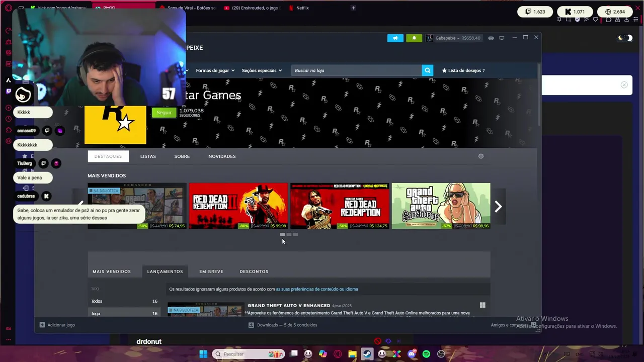Screen dimensions: 644x362
Task: Filter results by Jogo type
Action: point(125,313)
